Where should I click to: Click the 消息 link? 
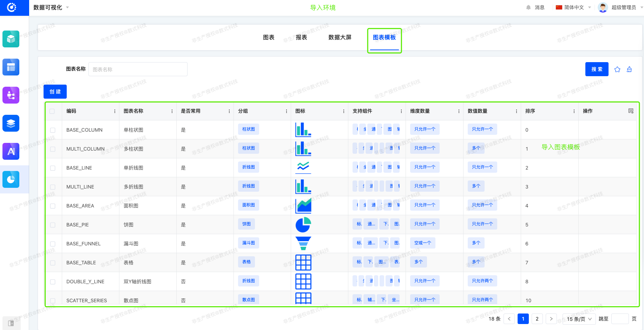click(539, 7)
